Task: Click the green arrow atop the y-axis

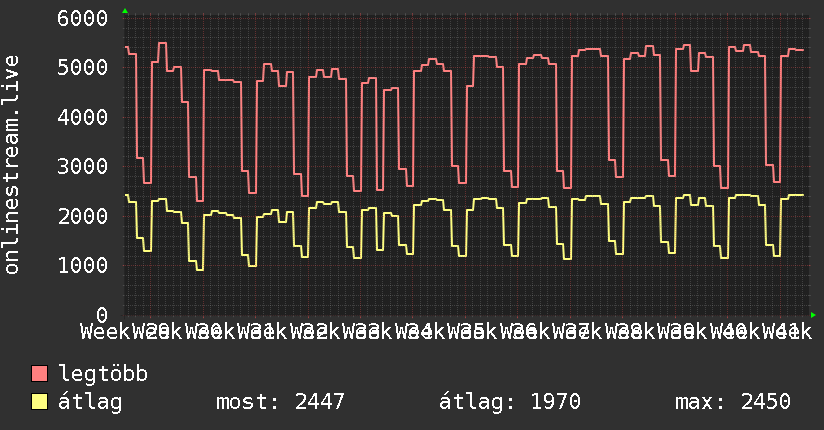Action: point(125,11)
